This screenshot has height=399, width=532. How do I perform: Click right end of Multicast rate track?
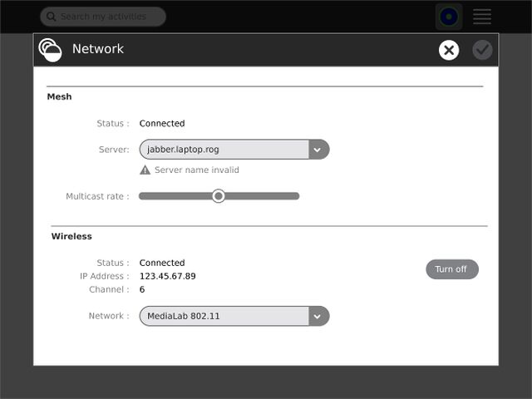point(295,196)
